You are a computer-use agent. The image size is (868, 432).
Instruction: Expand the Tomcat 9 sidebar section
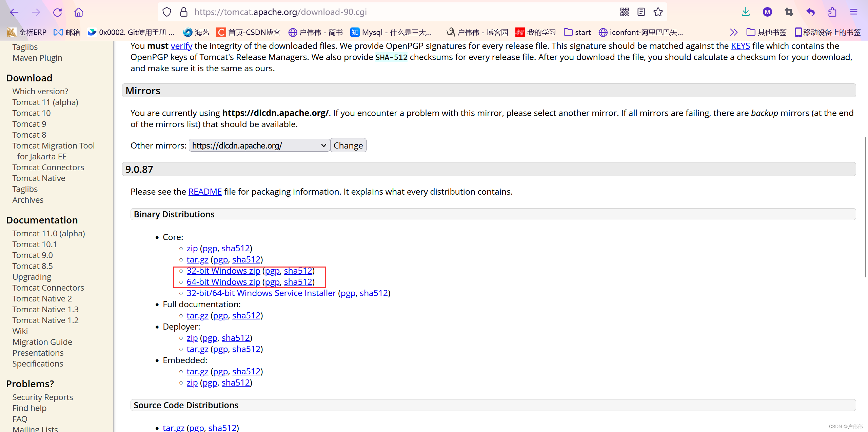[29, 124]
